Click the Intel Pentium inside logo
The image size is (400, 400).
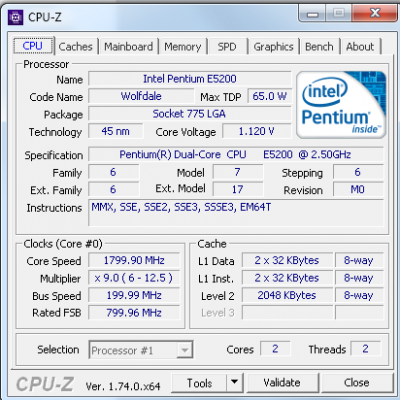point(341,105)
